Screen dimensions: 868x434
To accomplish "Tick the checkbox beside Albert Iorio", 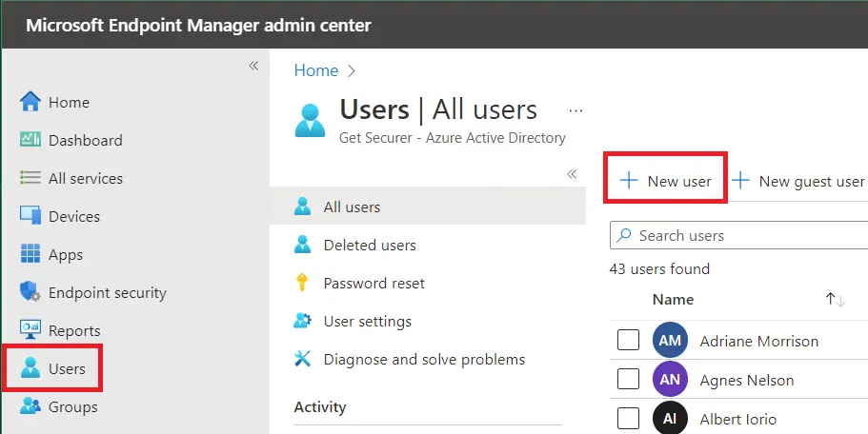I will (628, 419).
